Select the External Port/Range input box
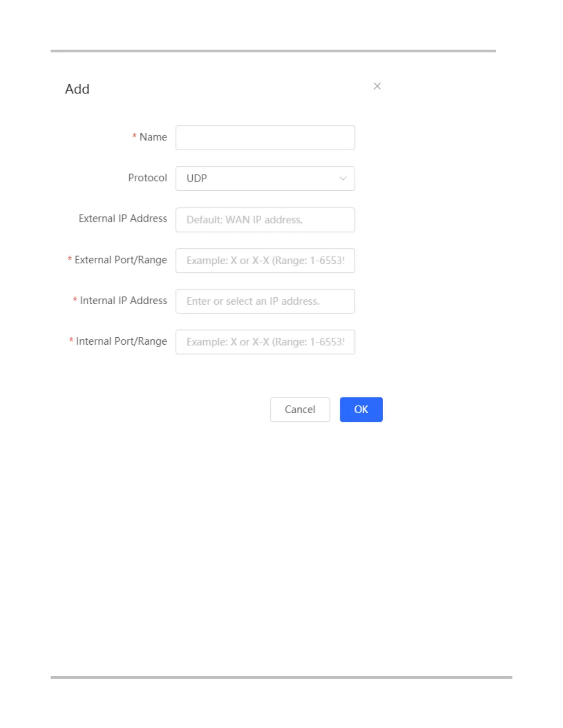Viewport: 563px width, 728px height. pos(265,261)
